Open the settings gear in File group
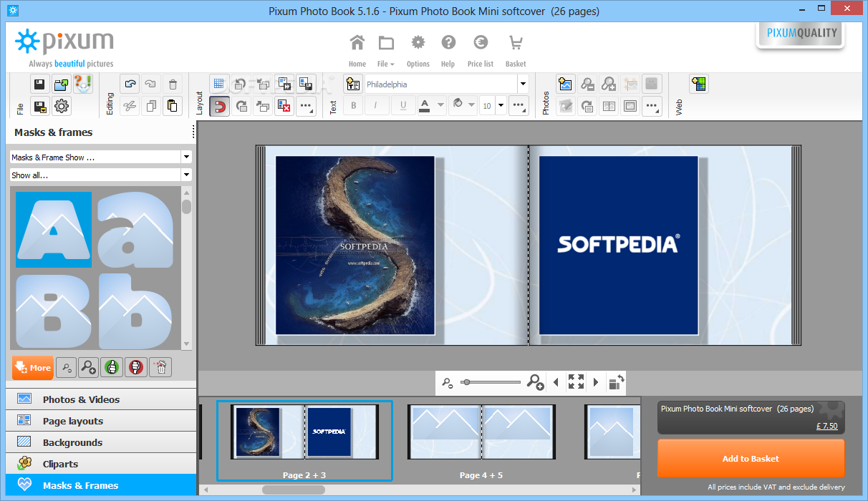The height and width of the screenshot is (501, 868). [x=62, y=106]
